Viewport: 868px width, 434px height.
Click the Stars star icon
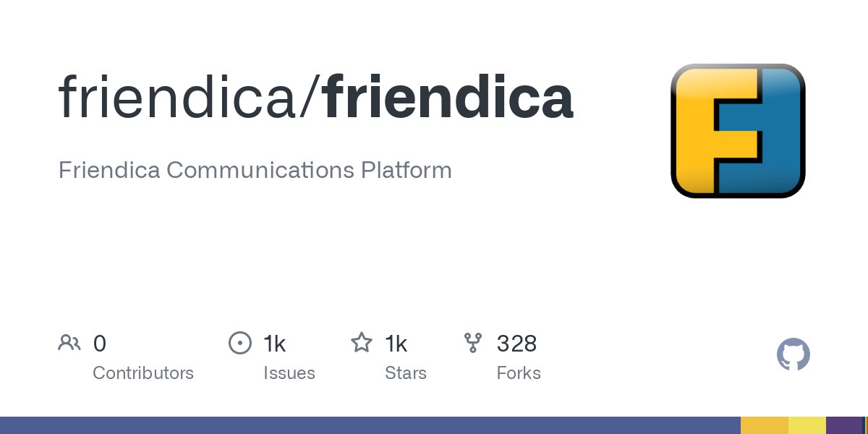point(361,343)
